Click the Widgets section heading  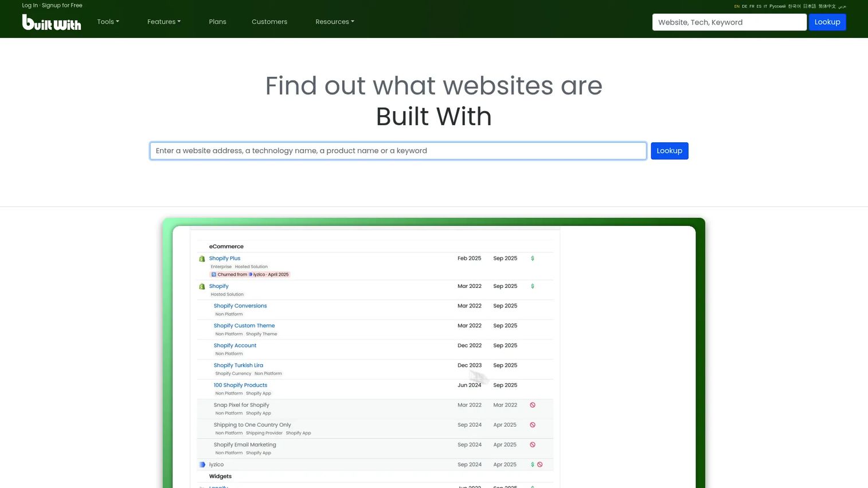(221, 477)
